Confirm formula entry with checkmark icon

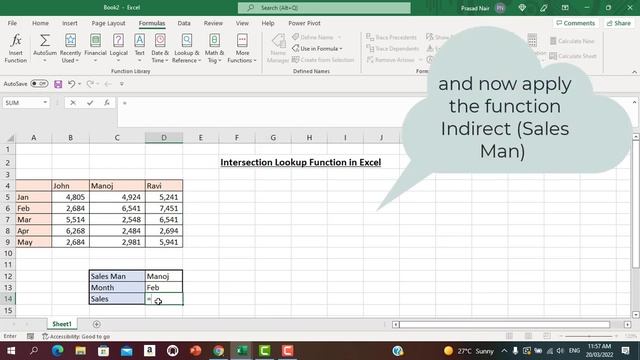coord(90,103)
